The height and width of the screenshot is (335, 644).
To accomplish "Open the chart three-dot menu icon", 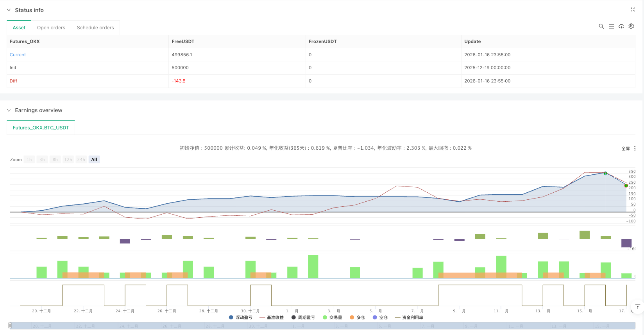I will [635, 149].
